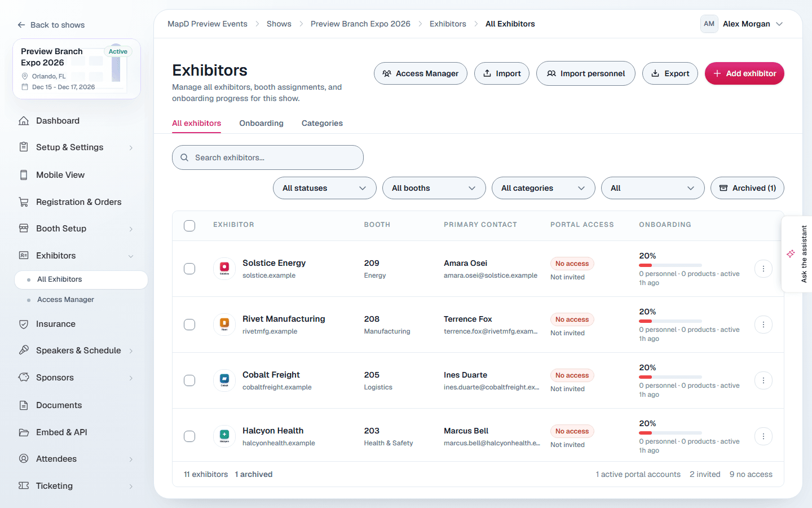The height and width of the screenshot is (508, 812).
Task: Click the AM user avatar
Action: coord(709,24)
